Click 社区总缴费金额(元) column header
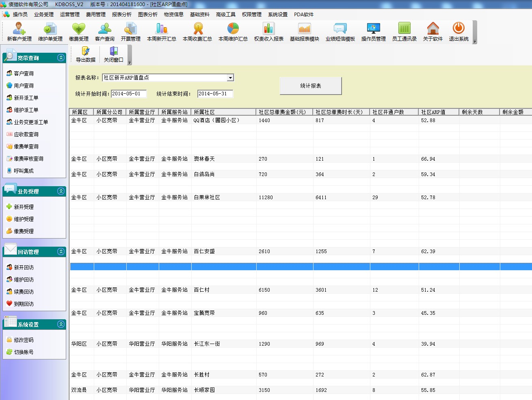This screenshot has width=532, height=400. (285, 112)
